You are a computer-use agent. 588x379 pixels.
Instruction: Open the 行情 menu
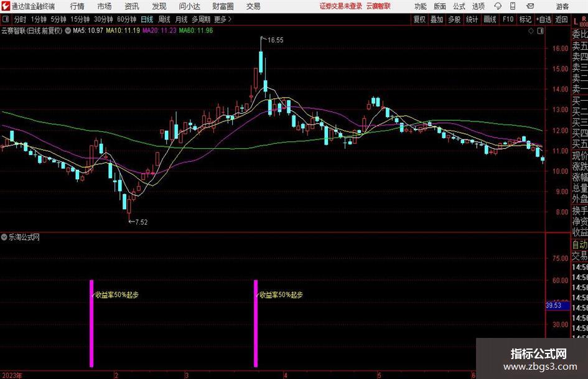[x=77, y=6]
